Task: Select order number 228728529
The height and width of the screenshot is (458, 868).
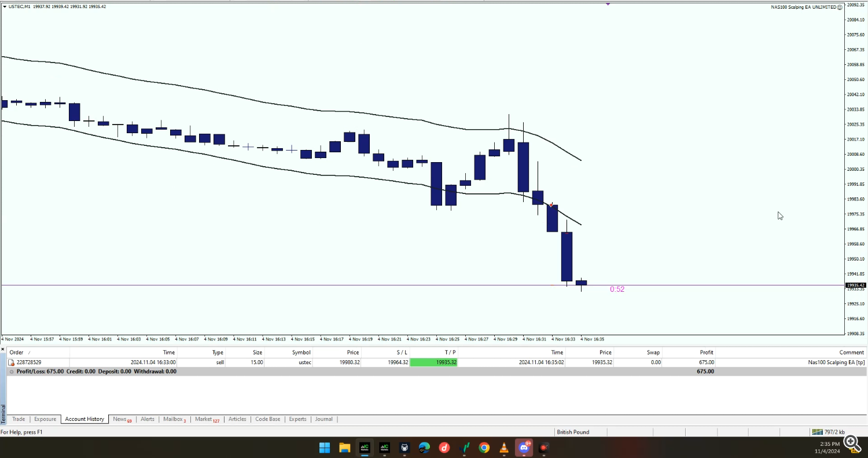Action: (29, 362)
